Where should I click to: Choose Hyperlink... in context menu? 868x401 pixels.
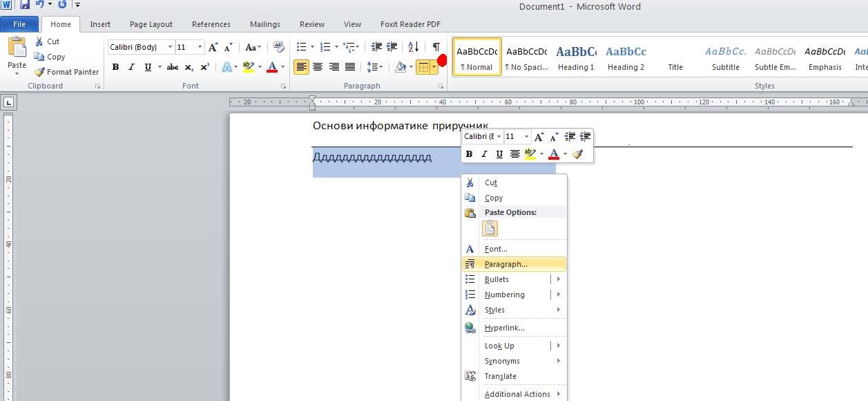click(x=514, y=328)
